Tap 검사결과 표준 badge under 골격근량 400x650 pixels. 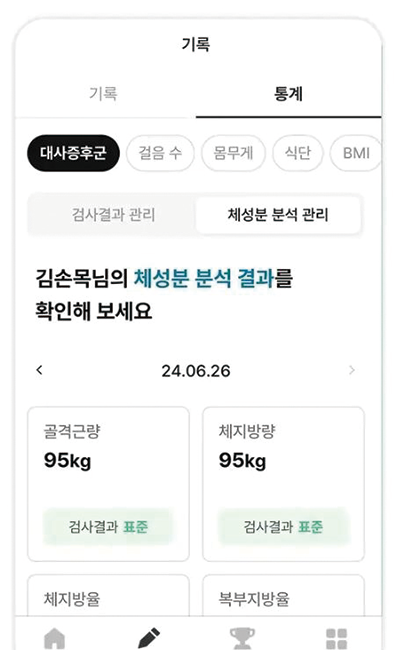click(x=108, y=527)
